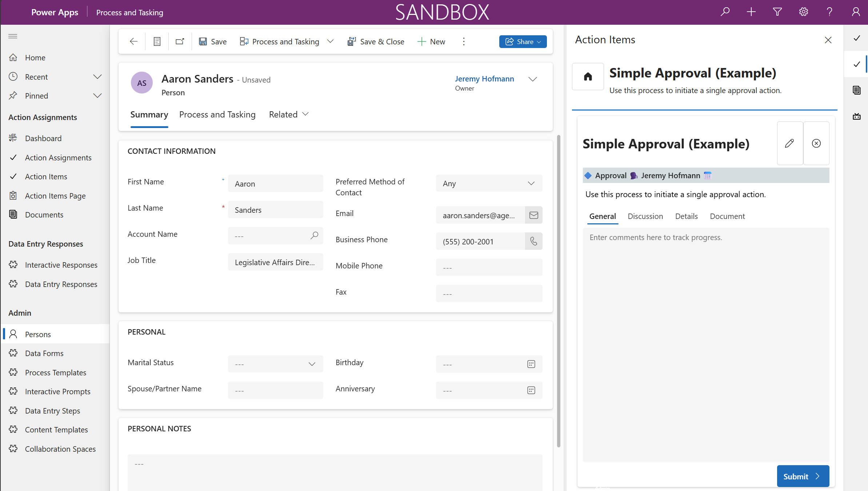Expand the Recent section in sidebar
The image size is (868, 491).
click(x=97, y=77)
